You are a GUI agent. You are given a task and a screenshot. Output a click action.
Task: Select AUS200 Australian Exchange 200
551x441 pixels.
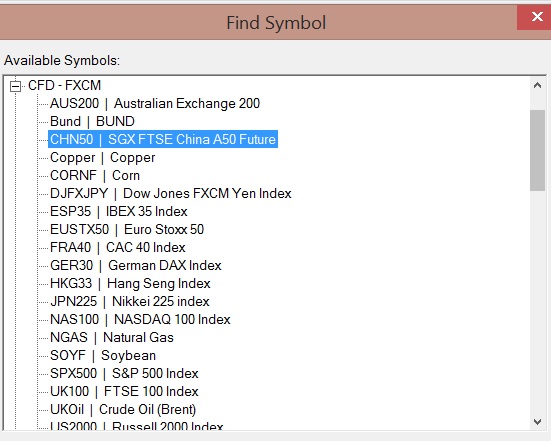coord(155,103)
